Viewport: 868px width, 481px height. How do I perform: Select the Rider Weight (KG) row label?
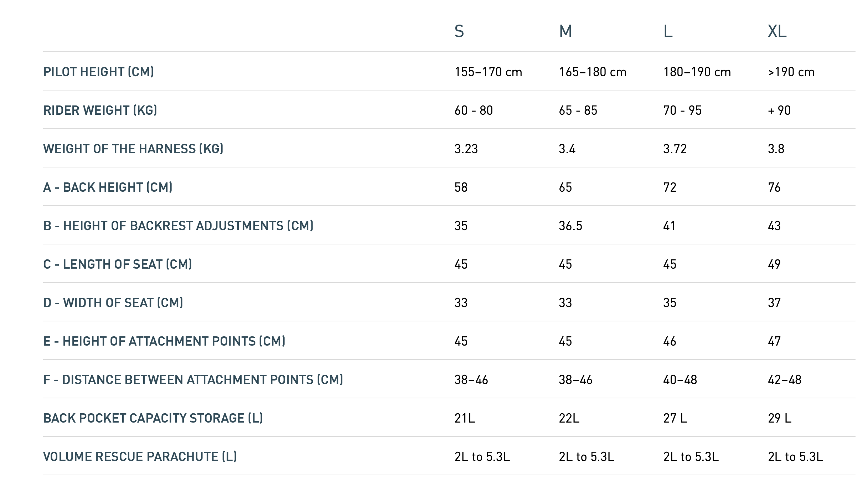pyautogui.click(x=100, y=110)
